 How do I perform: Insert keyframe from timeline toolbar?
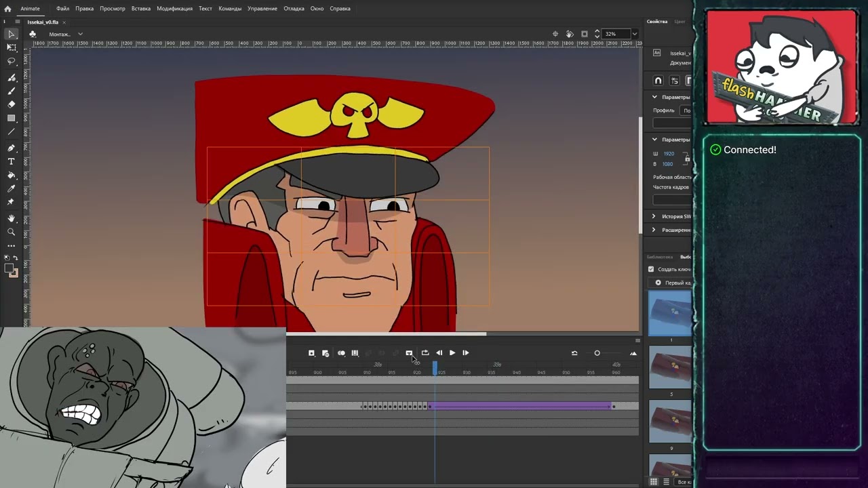[311, 353]
